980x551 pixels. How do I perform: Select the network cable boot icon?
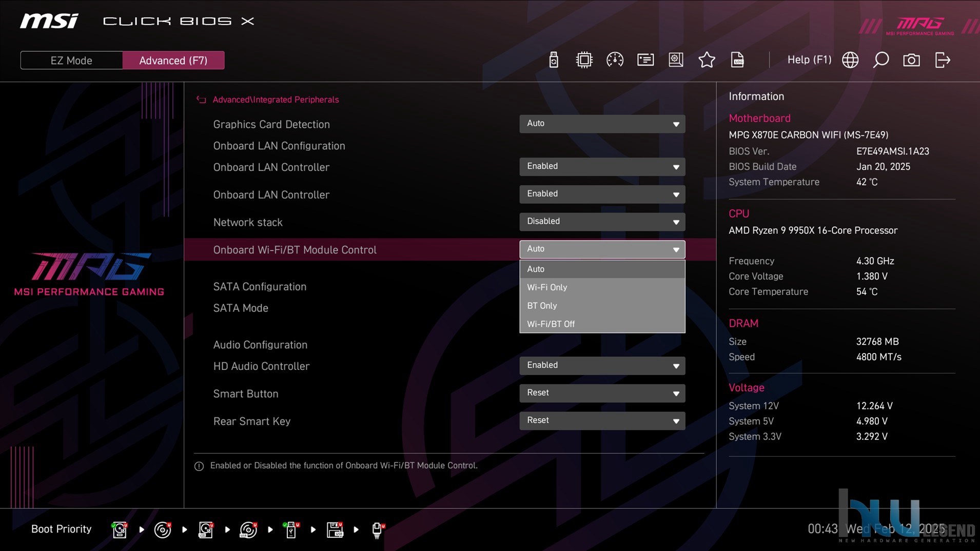(378, 530)
